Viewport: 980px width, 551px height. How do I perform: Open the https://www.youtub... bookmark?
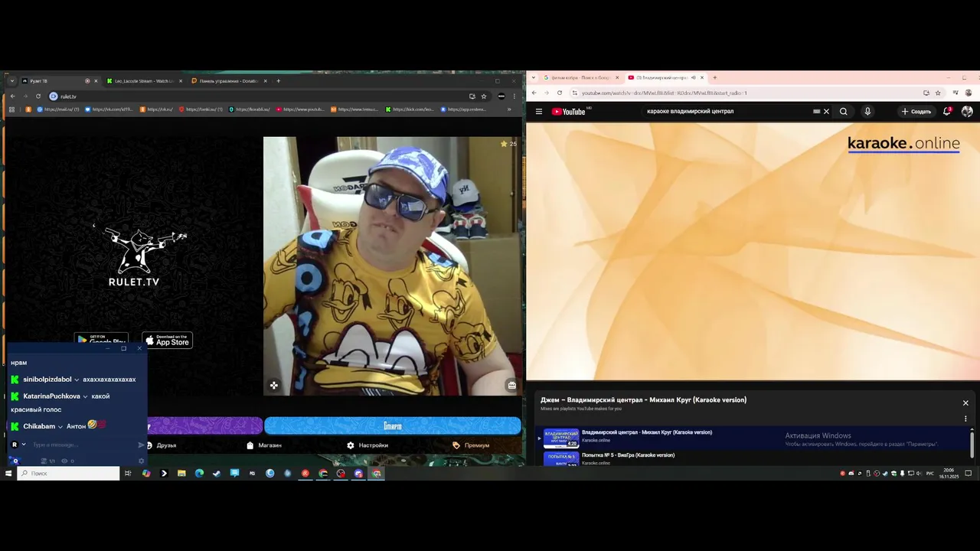300,109
